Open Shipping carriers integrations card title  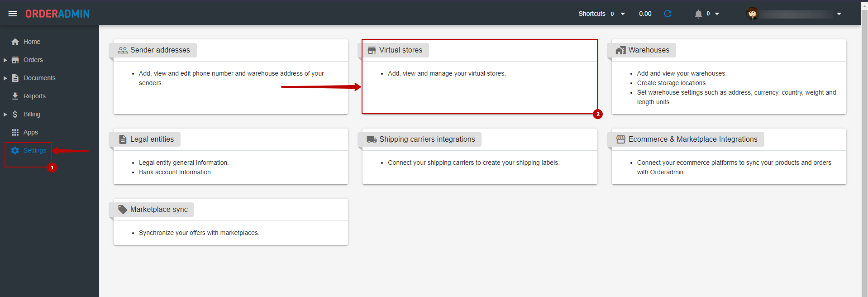click(x=427, y=139)
